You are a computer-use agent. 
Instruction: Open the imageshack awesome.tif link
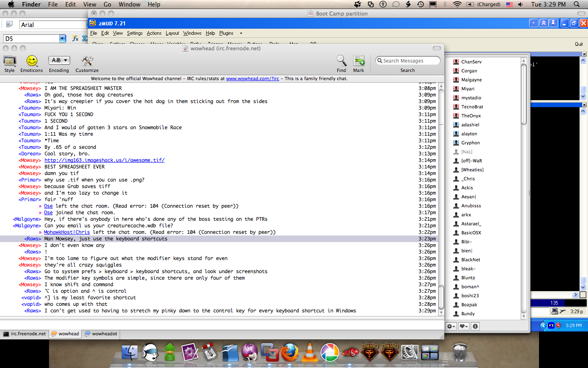(104, 160)
